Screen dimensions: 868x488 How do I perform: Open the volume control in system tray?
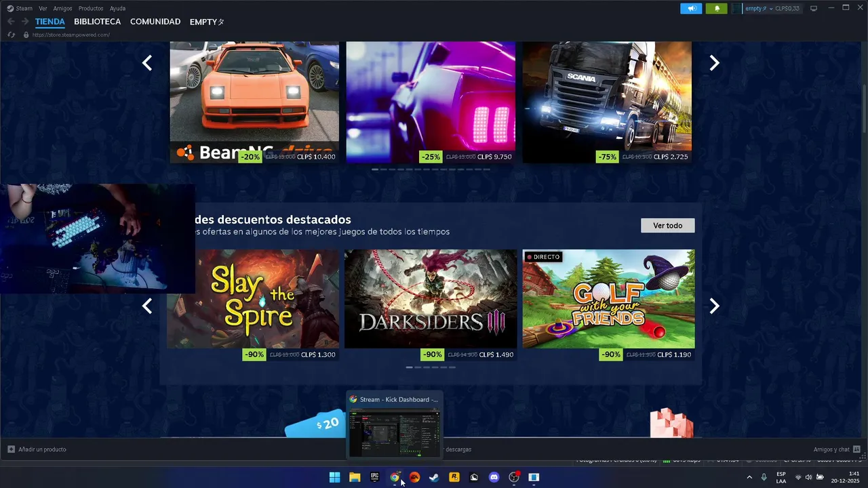(808, 477)
